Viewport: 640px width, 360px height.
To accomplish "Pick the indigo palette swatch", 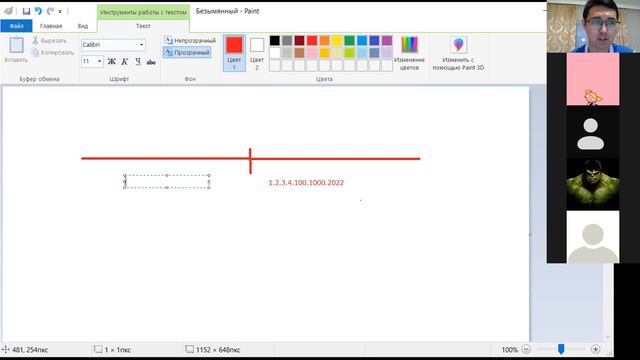I will coord(374,40).
